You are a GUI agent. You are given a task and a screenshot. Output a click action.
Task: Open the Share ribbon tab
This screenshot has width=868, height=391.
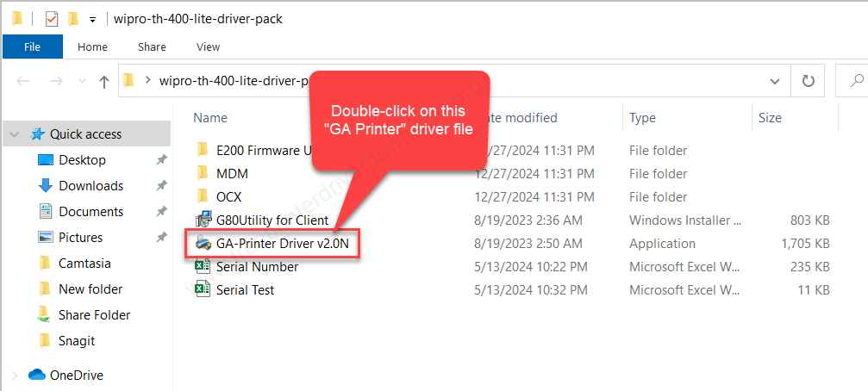153,47
